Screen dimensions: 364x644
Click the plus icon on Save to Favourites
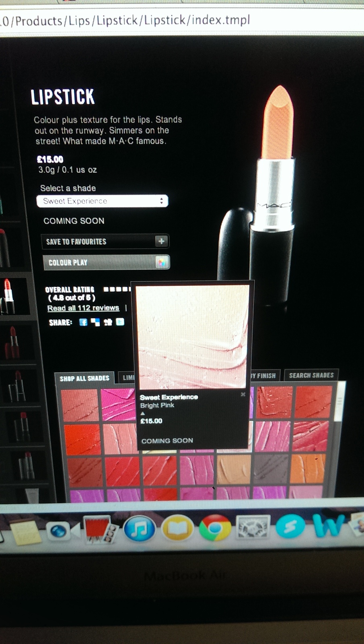(x=161, y=241)
